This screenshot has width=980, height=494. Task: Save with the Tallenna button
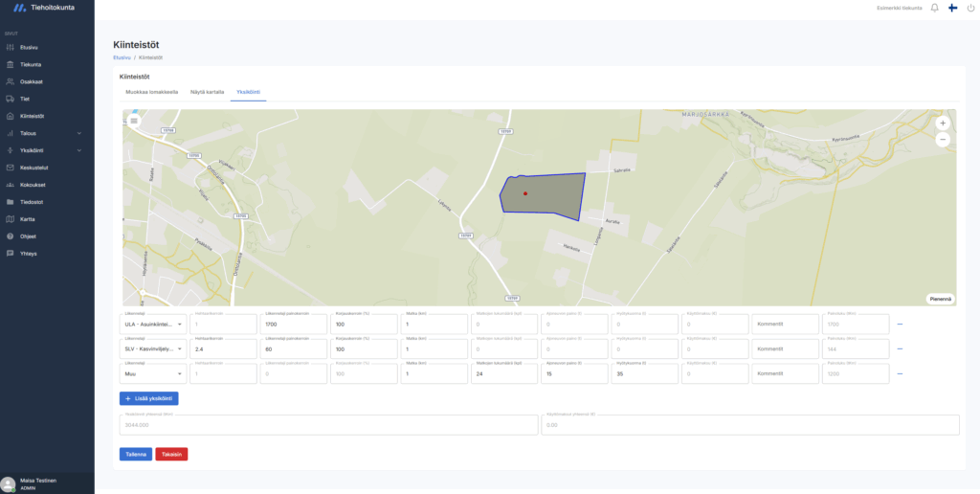pos(135,454)
